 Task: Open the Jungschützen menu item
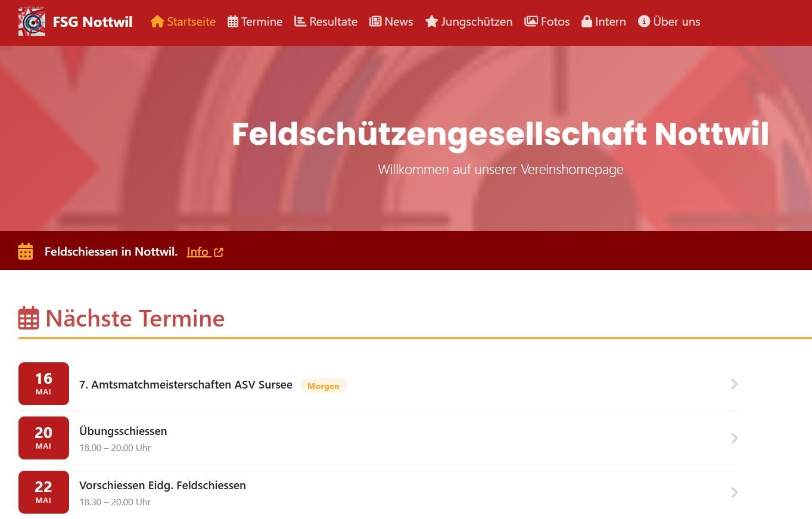click(469, 21)
